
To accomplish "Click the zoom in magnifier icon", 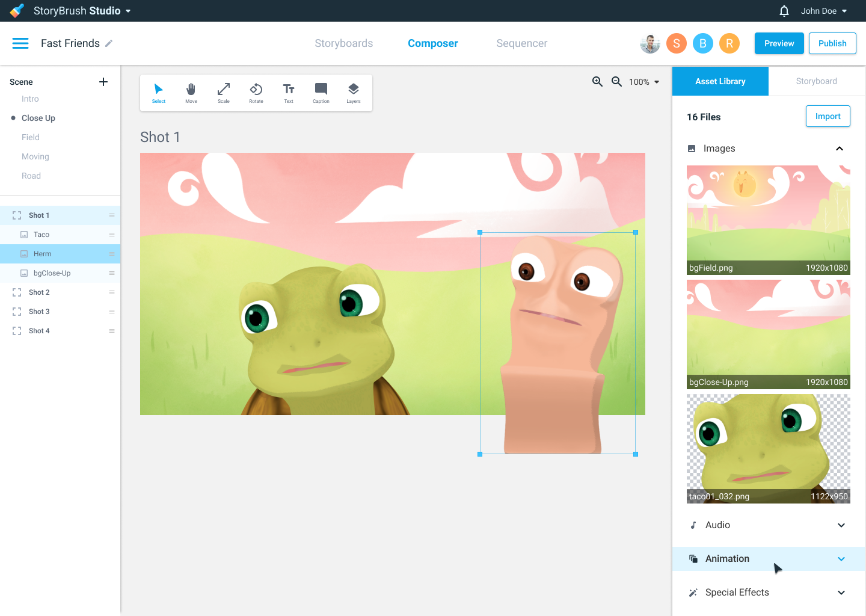I will 597,82.
